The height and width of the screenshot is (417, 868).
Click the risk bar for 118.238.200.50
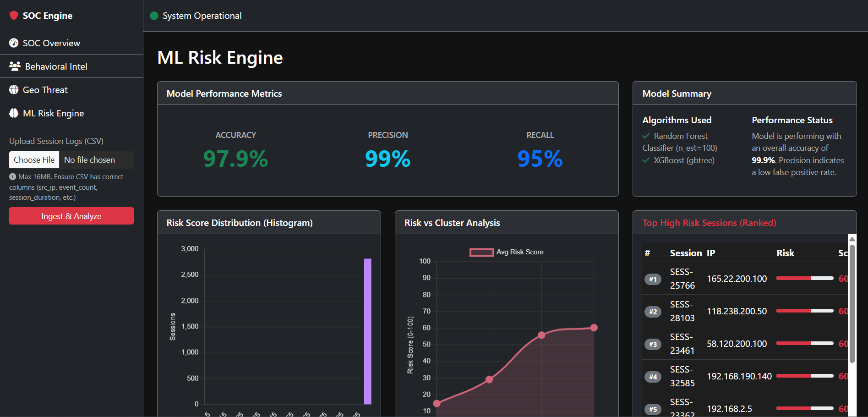point(805,311)
